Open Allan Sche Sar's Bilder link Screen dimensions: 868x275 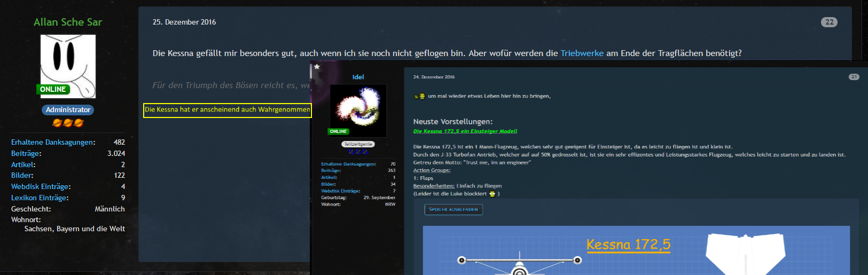(x=22, y=175)
